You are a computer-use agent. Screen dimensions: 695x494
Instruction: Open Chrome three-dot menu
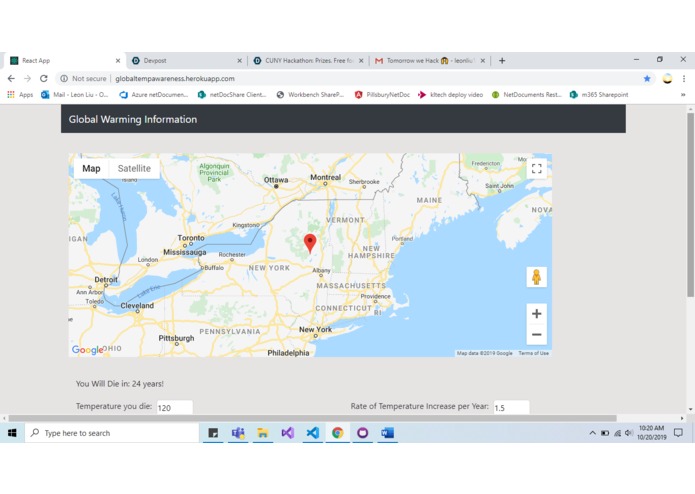pos(684,78)
